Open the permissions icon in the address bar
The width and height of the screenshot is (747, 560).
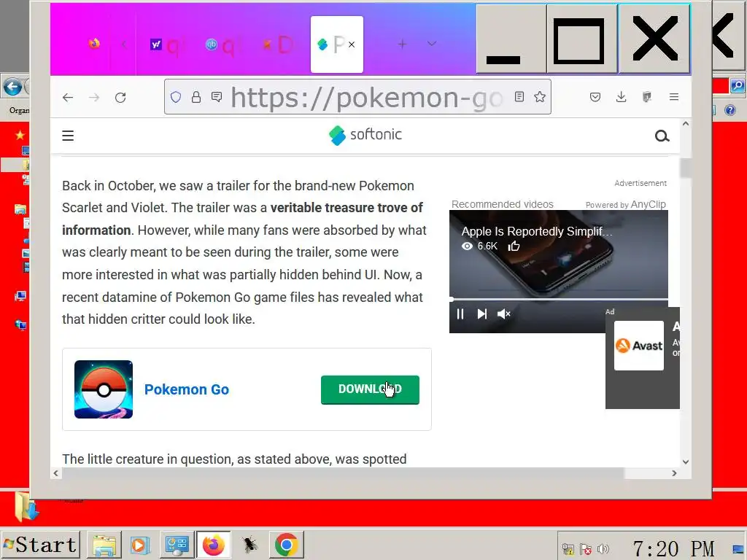tap(217, 97)
